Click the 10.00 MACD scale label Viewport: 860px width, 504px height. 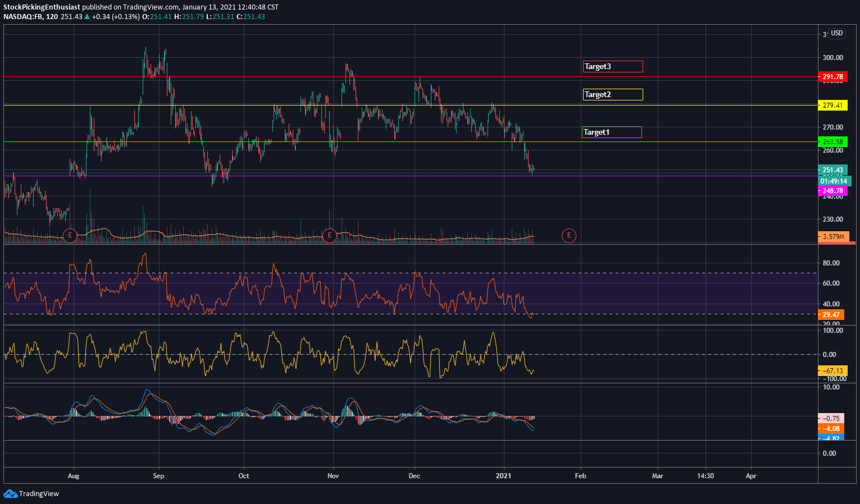pyautogui.click(x=831, y=387)
